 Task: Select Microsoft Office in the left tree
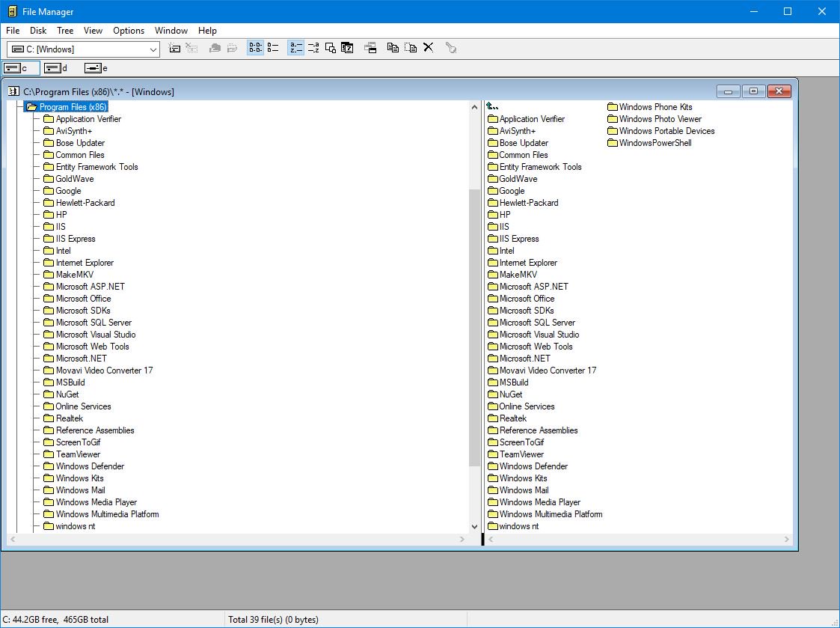(x=77, y=299)
